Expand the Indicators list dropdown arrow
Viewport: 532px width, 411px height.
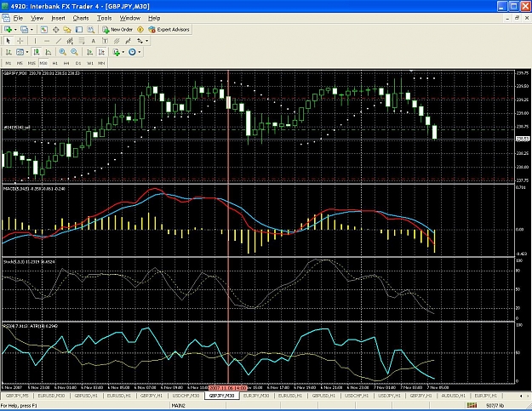(123, 52)
